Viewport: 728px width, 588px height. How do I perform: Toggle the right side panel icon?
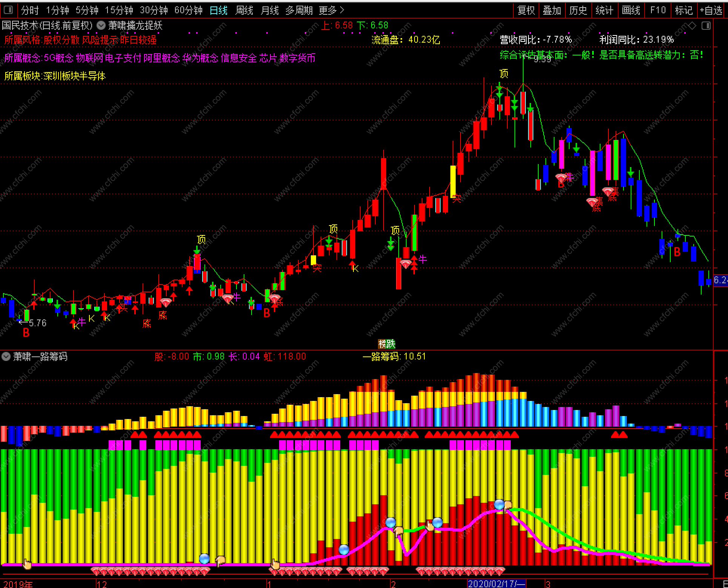point(706,26)
